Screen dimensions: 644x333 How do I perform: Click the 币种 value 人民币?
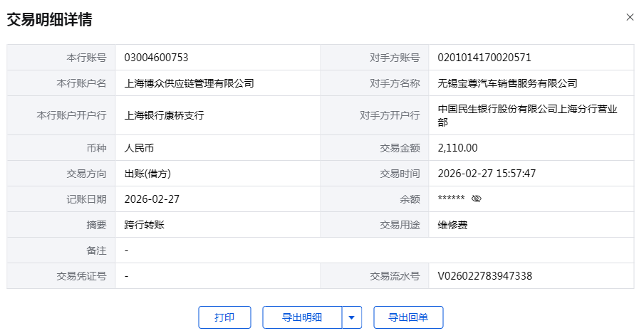pyautogui.click(x=139, y=148)
